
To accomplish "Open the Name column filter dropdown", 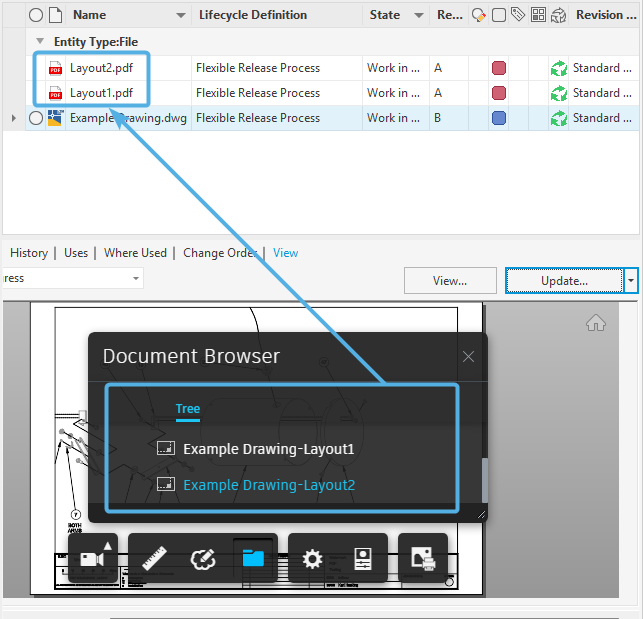I will coord(180,16).
